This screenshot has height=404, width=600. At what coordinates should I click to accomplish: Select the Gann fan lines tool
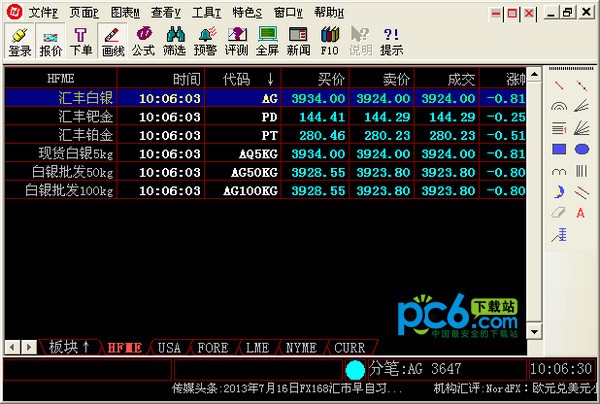coord(582,128)
